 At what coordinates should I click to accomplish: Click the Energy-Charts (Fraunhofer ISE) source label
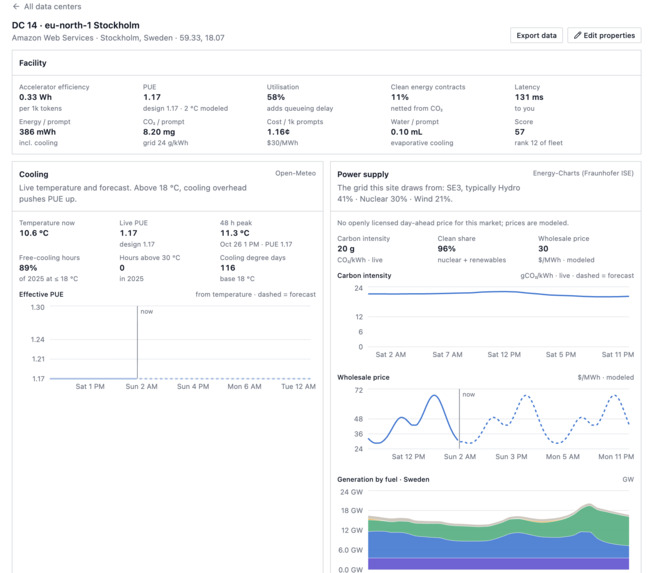(583, 173)
